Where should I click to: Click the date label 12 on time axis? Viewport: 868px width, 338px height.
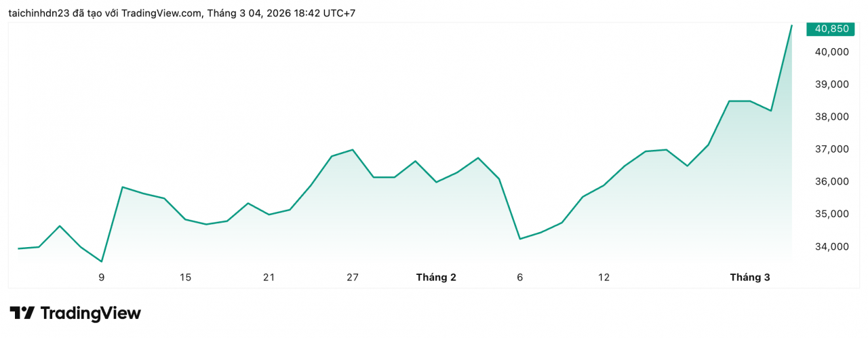(x=604, y=277)
